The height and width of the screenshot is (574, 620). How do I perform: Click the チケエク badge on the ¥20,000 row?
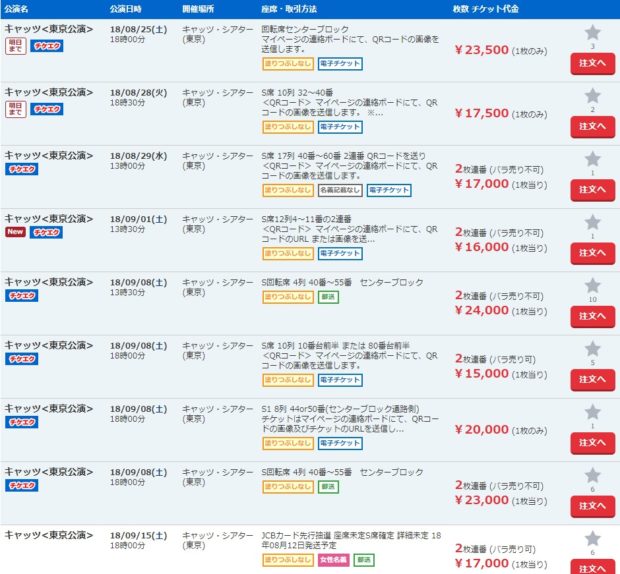[22, 422]
